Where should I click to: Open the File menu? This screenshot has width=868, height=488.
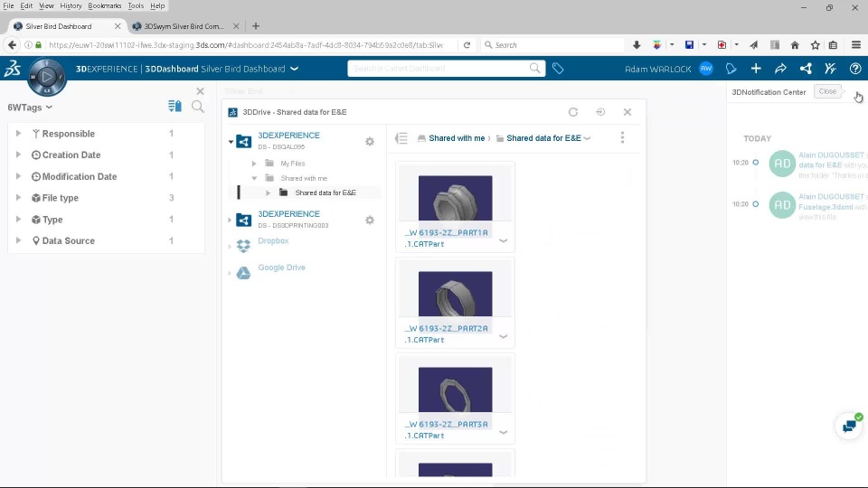[x=8, y=5]
